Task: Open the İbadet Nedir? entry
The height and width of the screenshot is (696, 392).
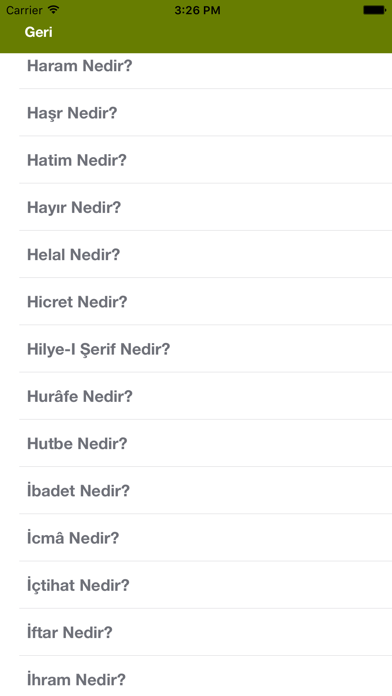Action: click(196, 490)
